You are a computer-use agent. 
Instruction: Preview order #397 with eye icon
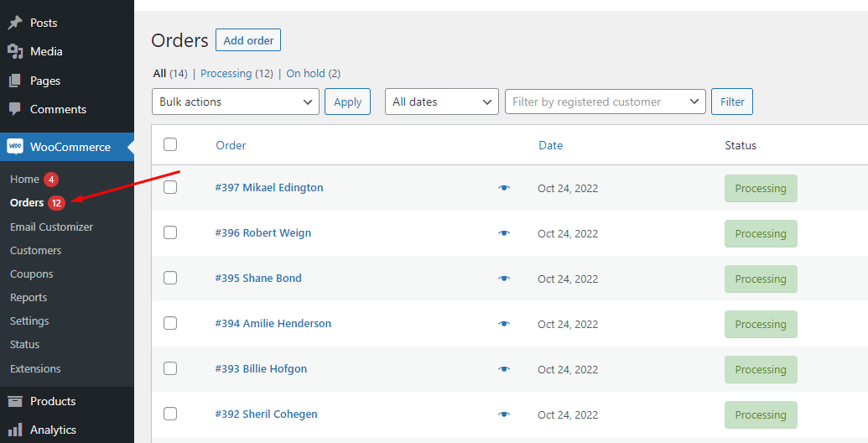click(504, 188)
